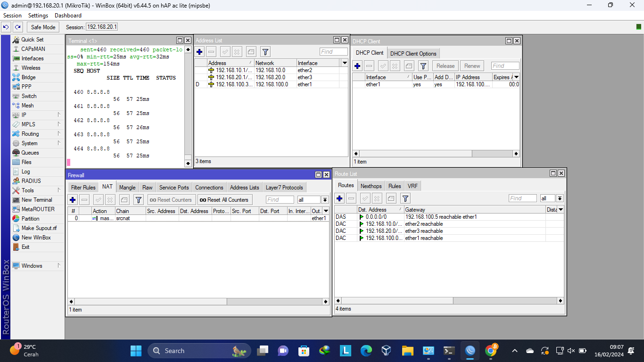This screenshot has height=362, width=644.
Task: Expand the IP submenu
Action: pos(37,115)
